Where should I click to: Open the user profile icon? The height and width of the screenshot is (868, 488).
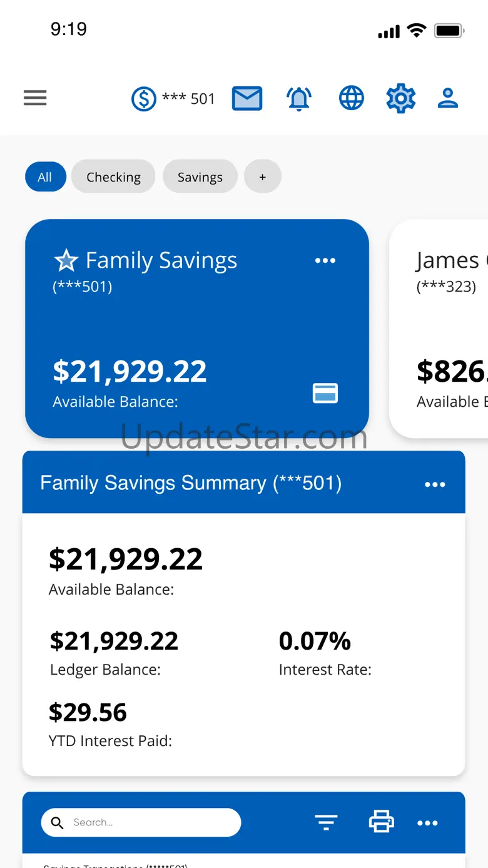448,98
